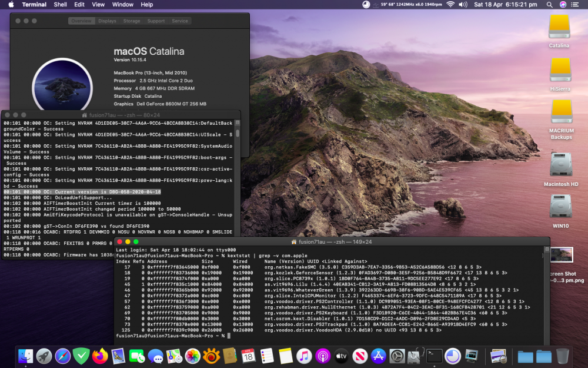
Task: Switch to Storage tab in About This Mac
Action: click(x=132, y=21)
